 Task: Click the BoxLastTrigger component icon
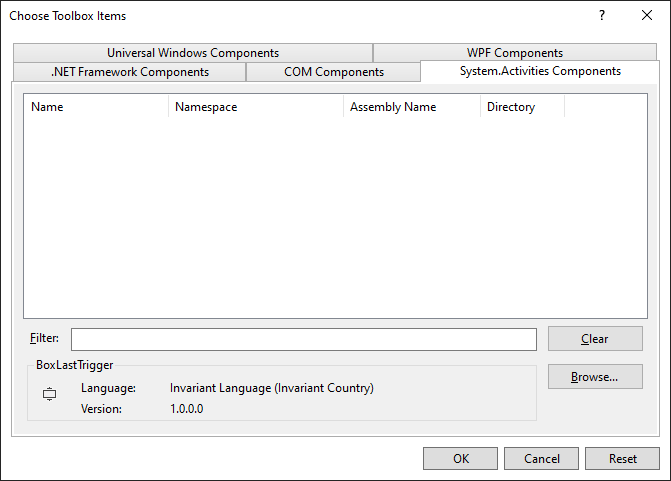coord(50,395)
